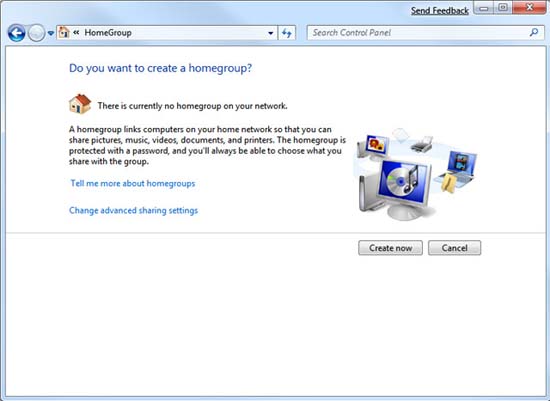Viewport: 550px width, 401px height.
Task: Click the search magnifier icon
Action: (534, 33)
